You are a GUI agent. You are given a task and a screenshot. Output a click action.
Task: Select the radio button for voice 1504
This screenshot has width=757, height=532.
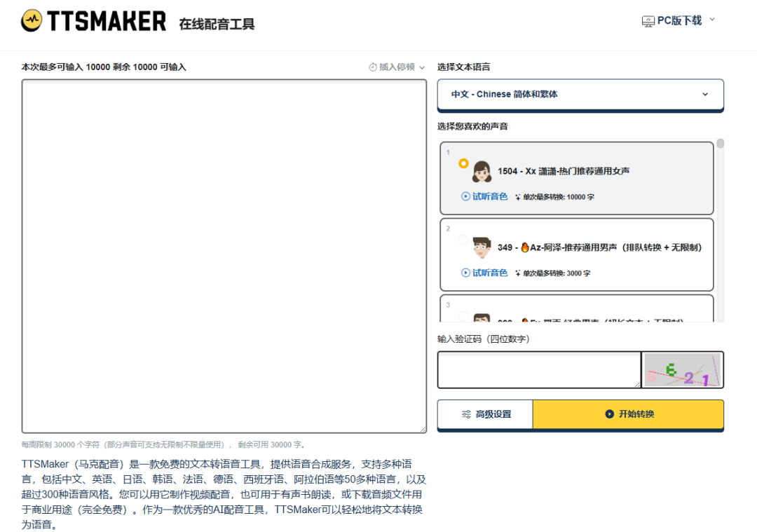point(463,163)
